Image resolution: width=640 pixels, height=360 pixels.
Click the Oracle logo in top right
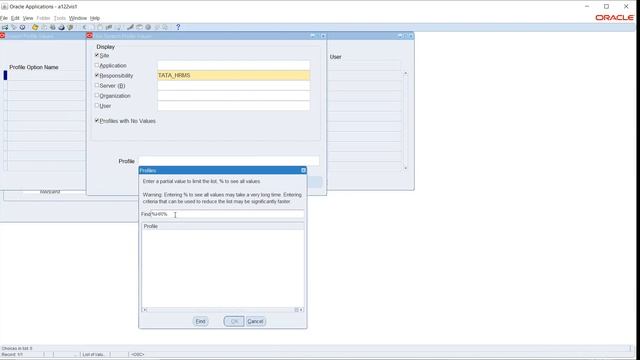click(614, 18)
